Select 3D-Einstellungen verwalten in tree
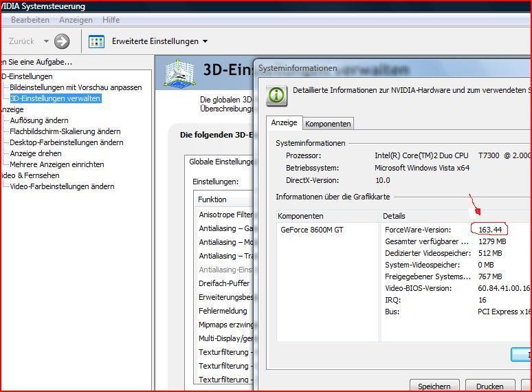This screenshot has height=392, width=532. [56, 98]
